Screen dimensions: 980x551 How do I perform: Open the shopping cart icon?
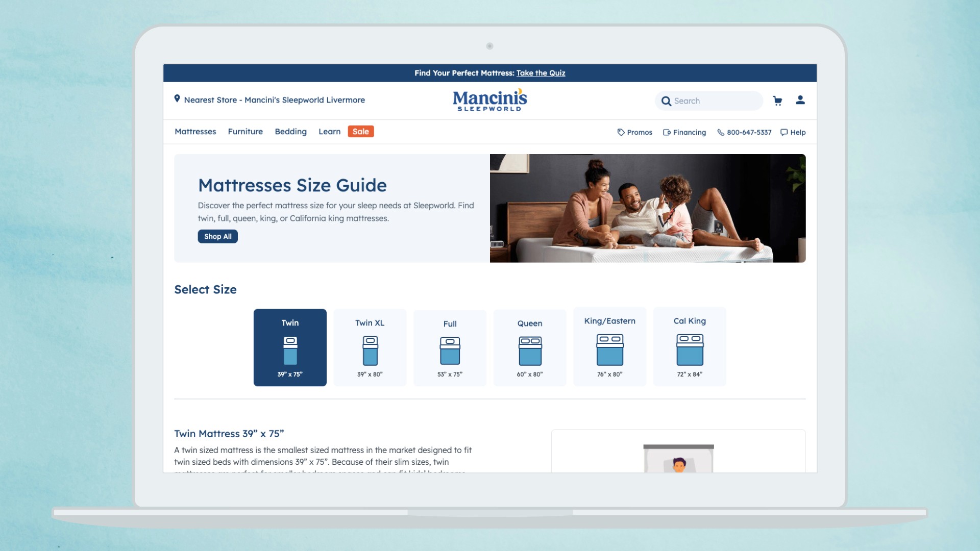point(777,101)
